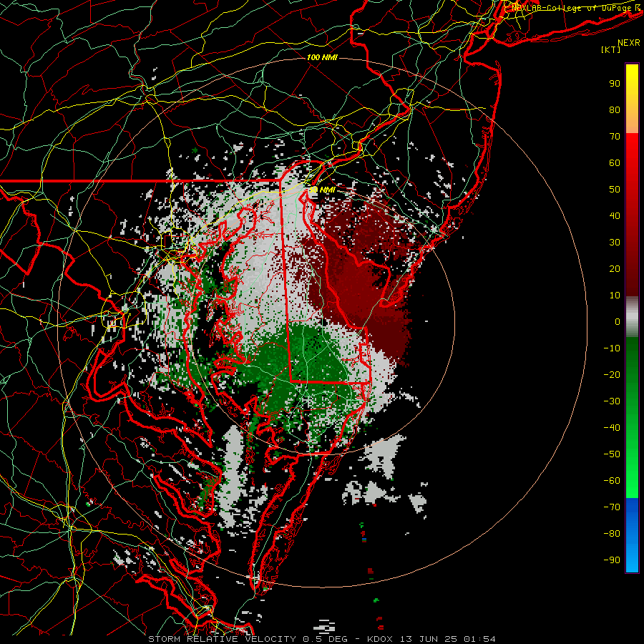Click the "60" value on the velocity scale
Viewport: 644px width, 644px height.
click(x=615, y=163)
